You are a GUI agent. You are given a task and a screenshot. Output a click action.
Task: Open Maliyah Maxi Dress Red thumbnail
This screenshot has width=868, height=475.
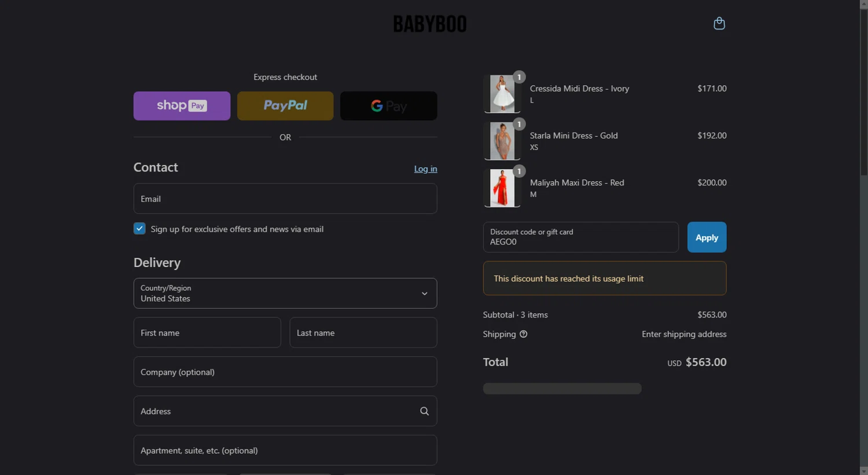coord(502,188)
